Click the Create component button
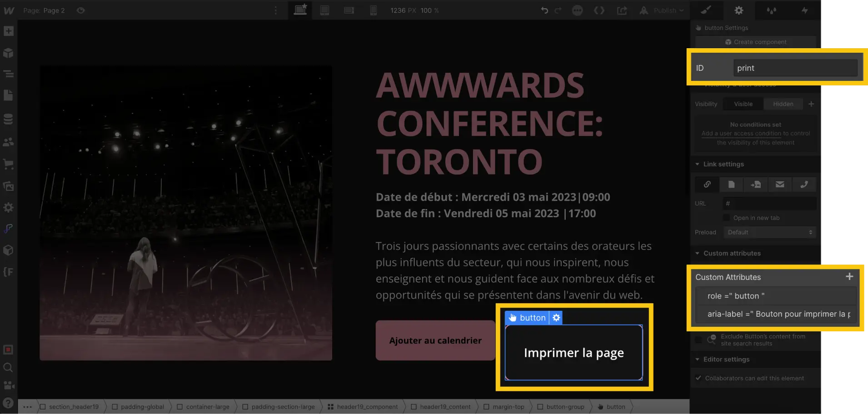This screenshot has width=868, height=414. click(x=756, y=42)
